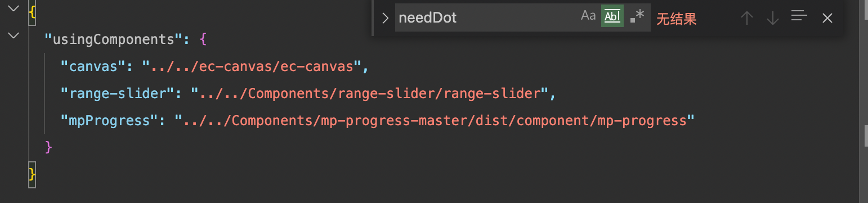
Task: Enable regular expression search toggle
Action: [637, 17]
